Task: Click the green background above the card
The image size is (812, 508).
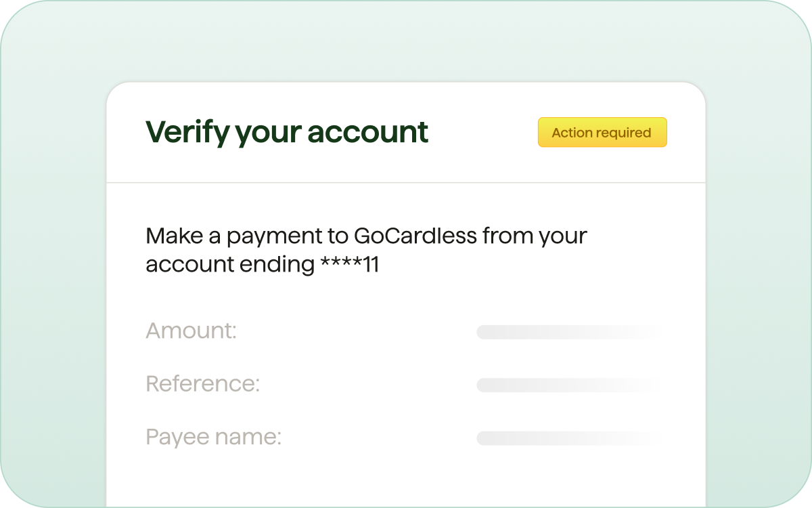Action: tap(406, 41)
